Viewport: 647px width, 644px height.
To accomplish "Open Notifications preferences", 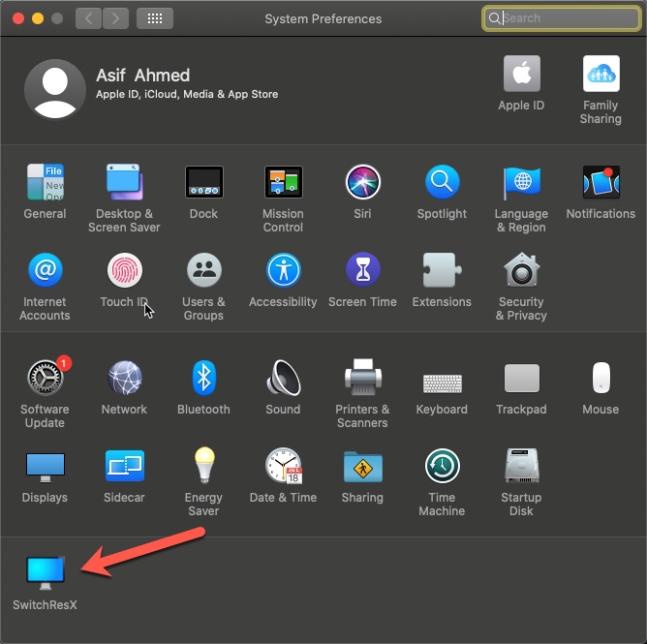I will coord(601,182).
